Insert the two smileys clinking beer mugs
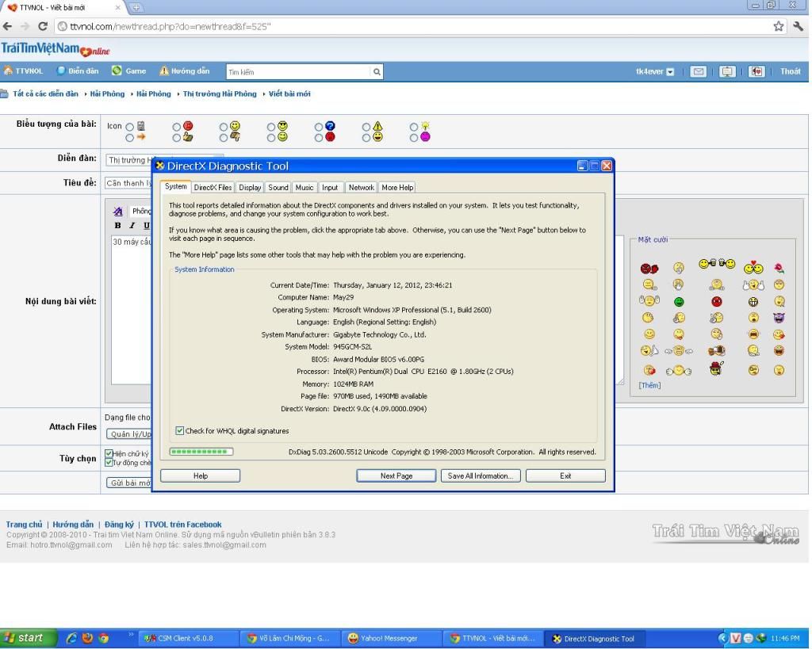The height and width of the screenshot is (649, 812). 717,264
